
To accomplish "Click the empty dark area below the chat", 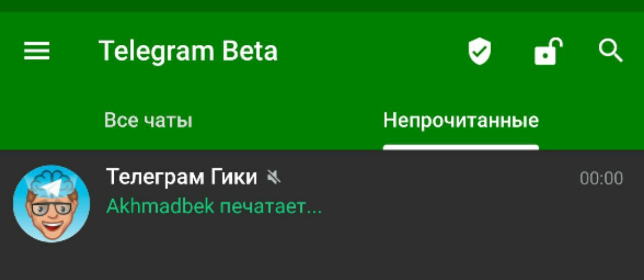I will [322, 265].
